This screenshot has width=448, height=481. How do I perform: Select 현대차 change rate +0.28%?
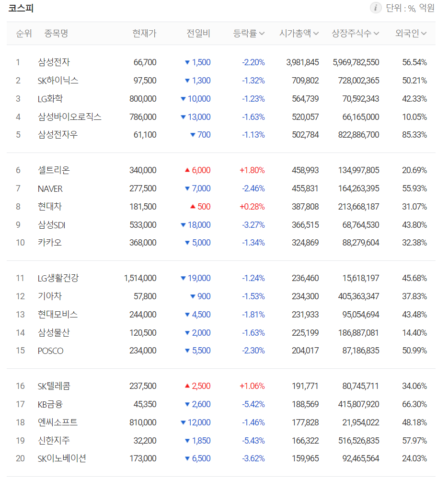[252, 207]
